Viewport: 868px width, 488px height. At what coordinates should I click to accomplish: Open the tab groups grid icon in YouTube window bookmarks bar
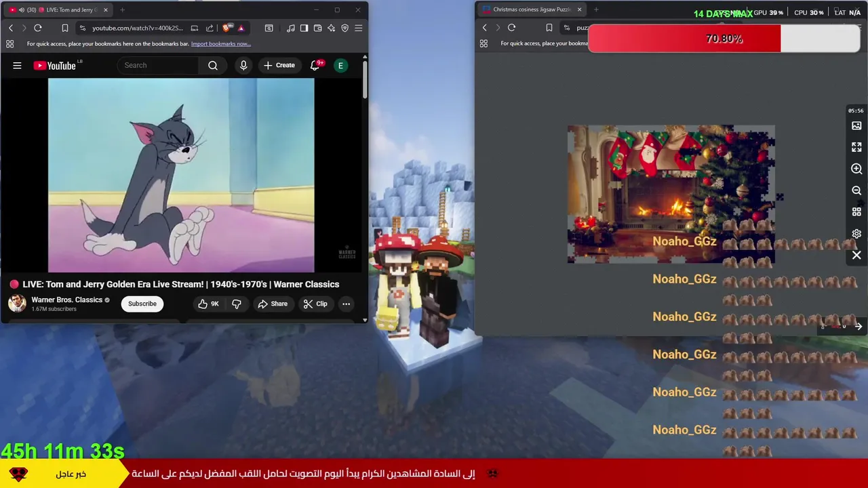click(9, 44)
